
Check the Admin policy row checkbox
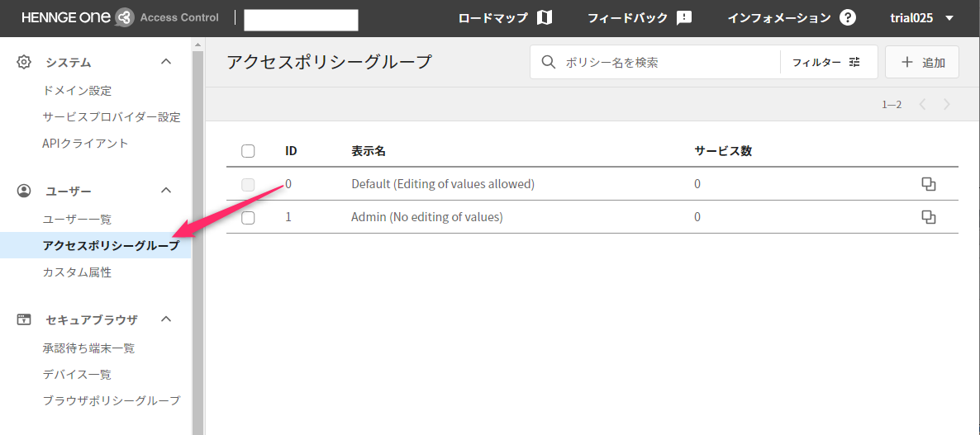click(x=248, y=218)
